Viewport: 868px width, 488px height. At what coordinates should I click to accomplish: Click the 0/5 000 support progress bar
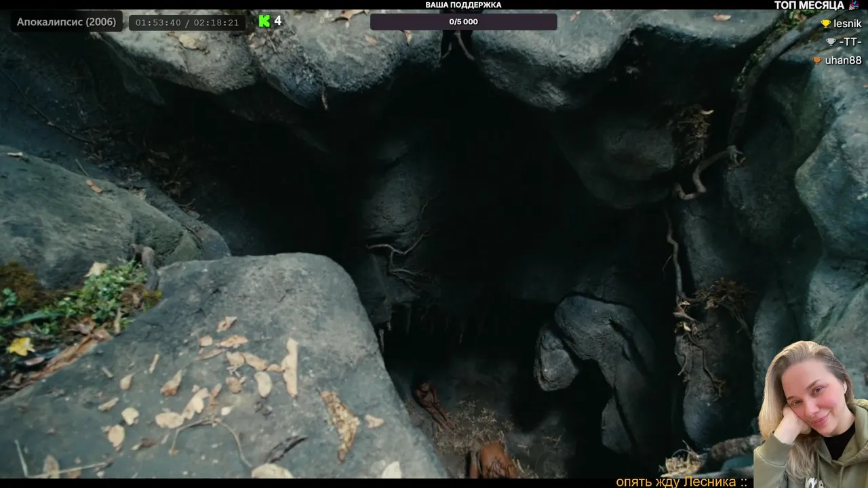(463, 22)
